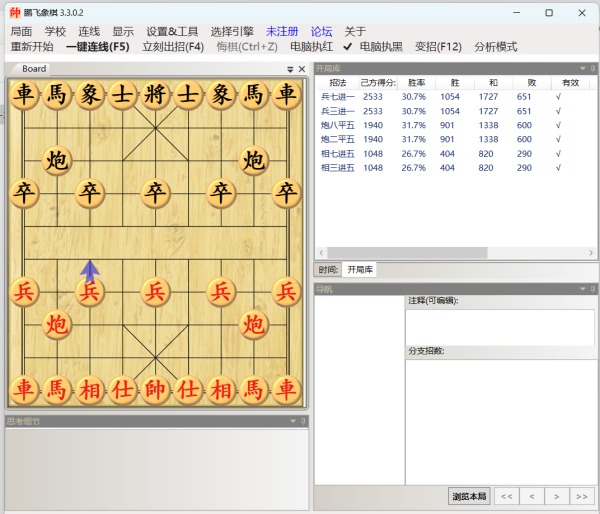Switch to the 时间 tab
600x514 pixels.
point(328,270)
